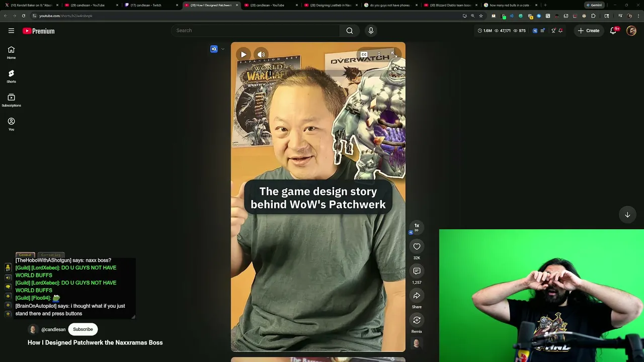Go forward in browser history
The height and width of the screenshot is (362, 644).
tap(14, 16)
